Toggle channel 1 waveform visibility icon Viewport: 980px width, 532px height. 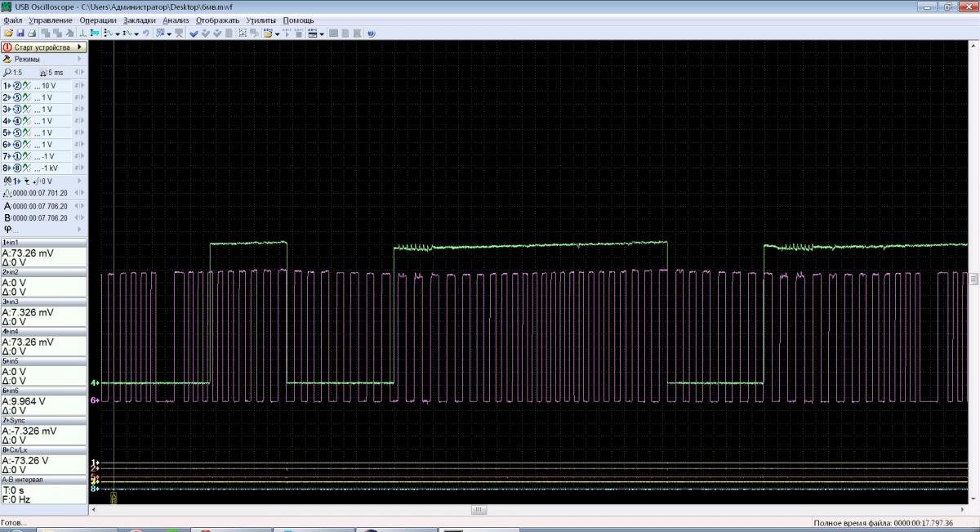pos(27,86)
